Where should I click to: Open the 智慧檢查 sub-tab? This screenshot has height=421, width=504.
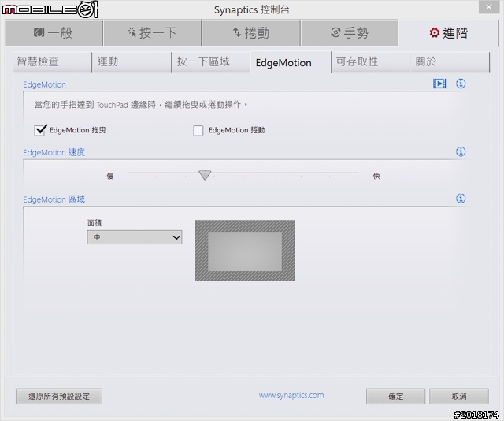53,61
